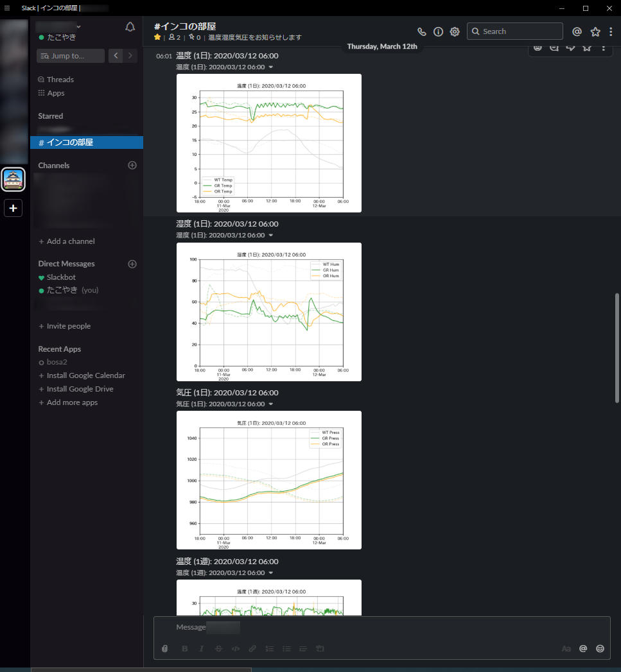Image resolution: width=621 pixels, height=672 pixels.
Task: Open the 温度 (1日) temperature chart image
Action: 269,143
